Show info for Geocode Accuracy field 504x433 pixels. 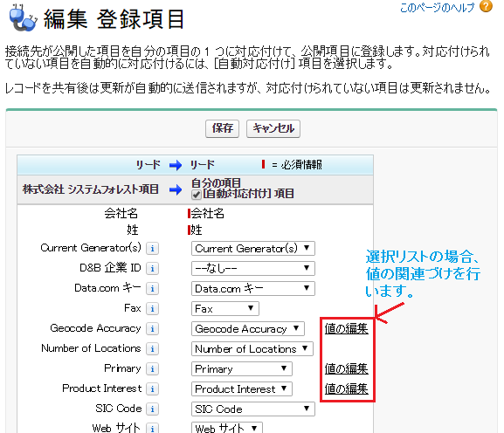[152, 328]
